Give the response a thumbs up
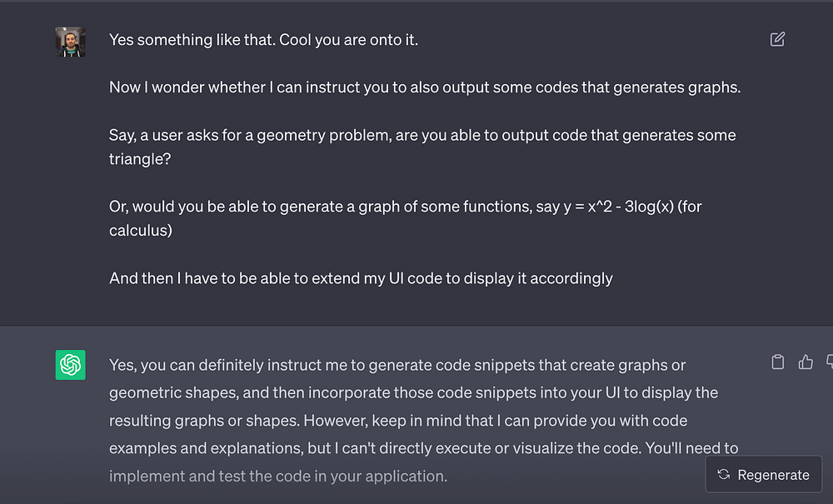 tap(805, 362)
